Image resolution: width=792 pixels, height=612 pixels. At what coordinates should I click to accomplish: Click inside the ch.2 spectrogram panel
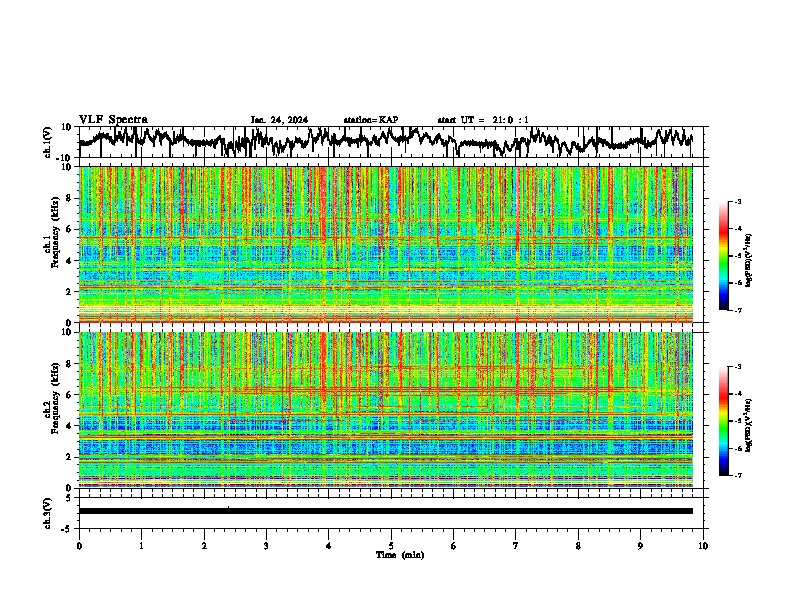385,410
